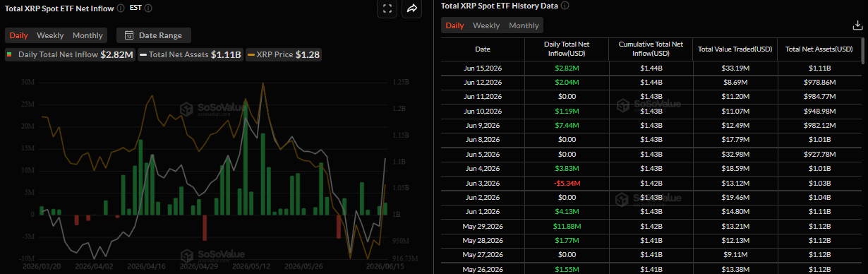Click the -$5.34M outflow cell
This screenshot has width=868, height=274.
pos(567,183)
